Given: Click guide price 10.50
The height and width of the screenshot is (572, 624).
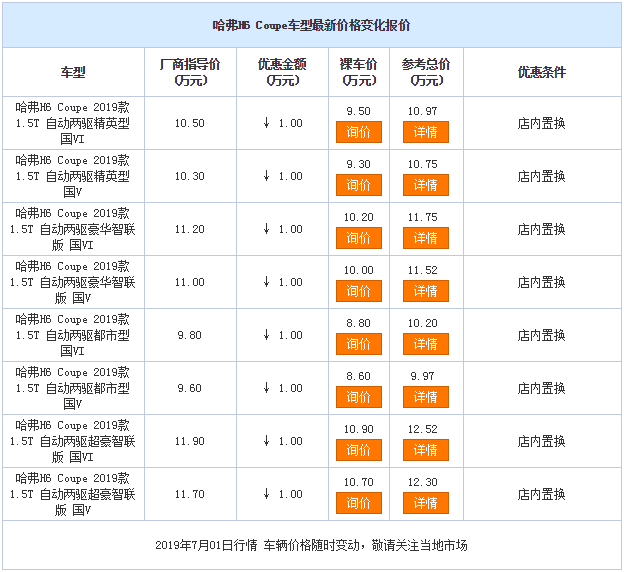Looking at the screenshot, I should [x=190, y=123].
